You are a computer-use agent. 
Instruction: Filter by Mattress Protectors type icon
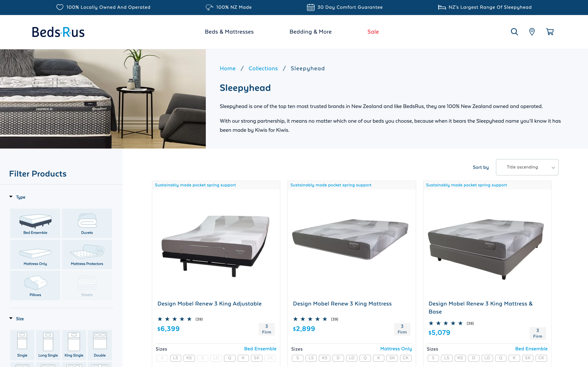pyautogui.click(x=87, y=254)
